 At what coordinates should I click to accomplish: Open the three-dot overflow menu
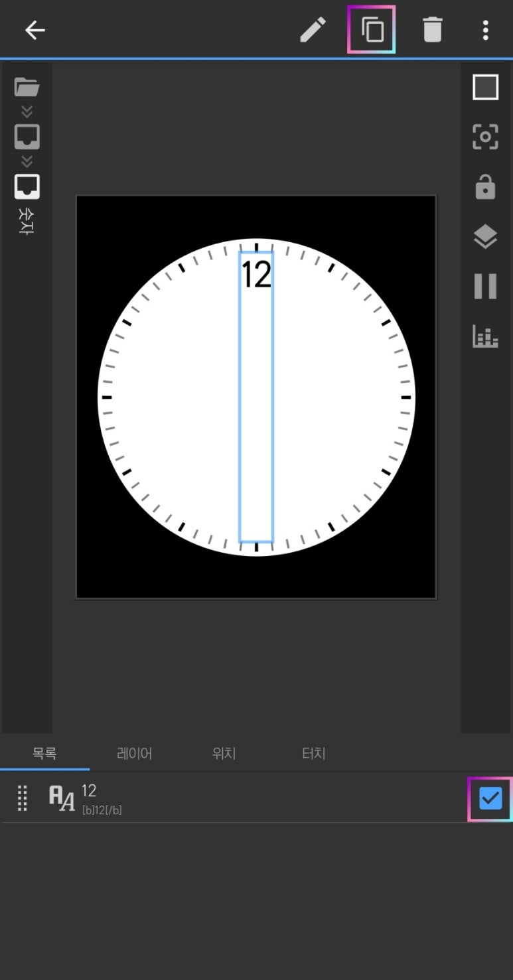[486, 30]
